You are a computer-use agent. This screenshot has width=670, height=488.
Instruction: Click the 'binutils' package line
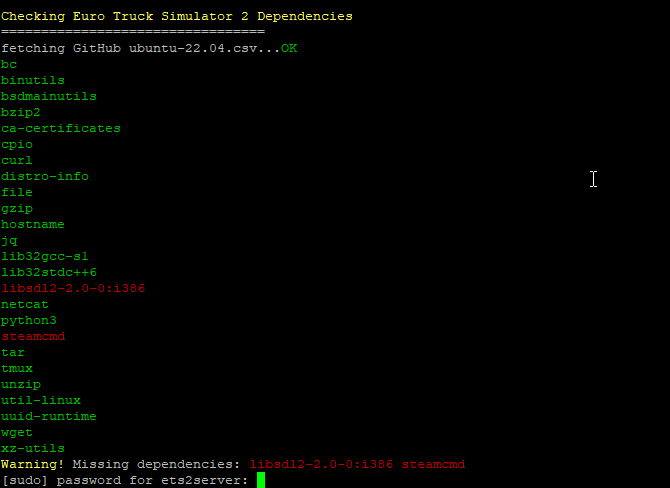pos(33,80)
